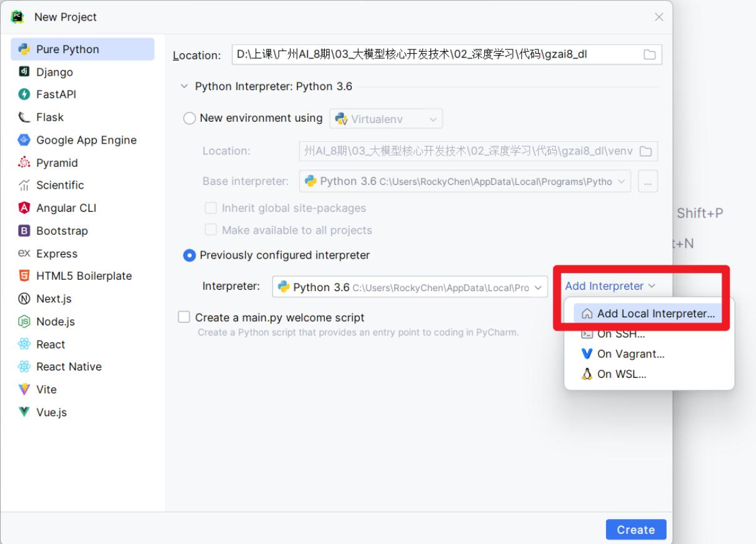756x544 pixels.
Task: Select the Node.js icon
Action: pos(24,322)
